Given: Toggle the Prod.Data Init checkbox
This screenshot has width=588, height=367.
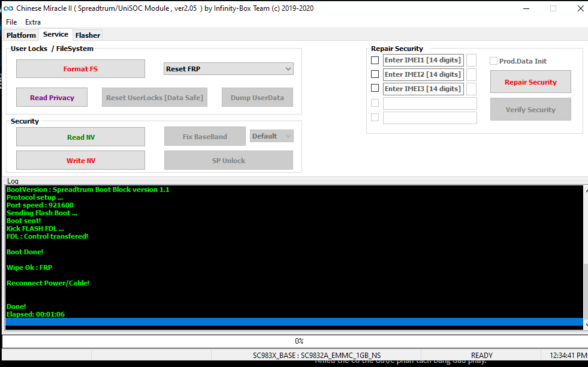Looking at the screenshot, I should pyautogui.click(x=493, y=61).
